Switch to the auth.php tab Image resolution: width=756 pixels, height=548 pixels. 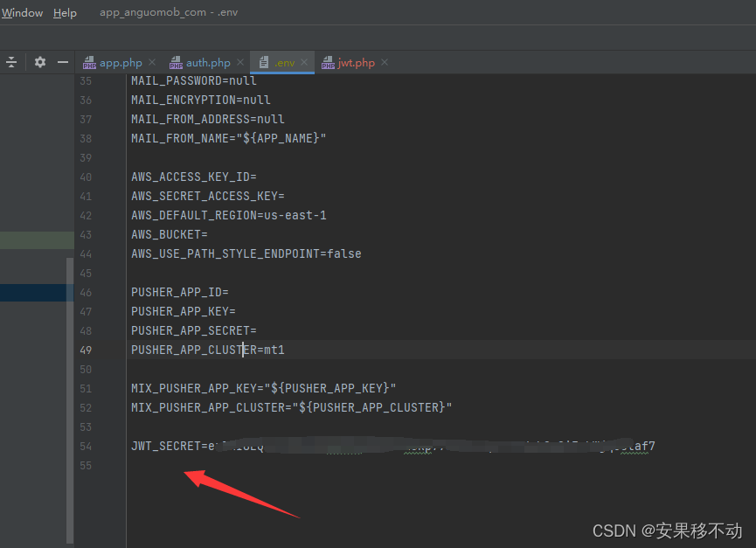click(x=207, y=62)
